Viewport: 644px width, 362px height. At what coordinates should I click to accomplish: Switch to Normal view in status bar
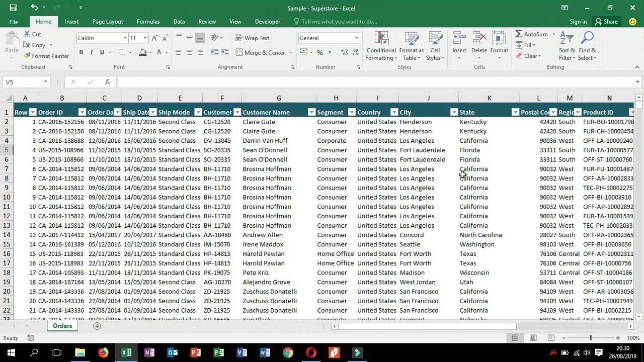coord(515,338)
